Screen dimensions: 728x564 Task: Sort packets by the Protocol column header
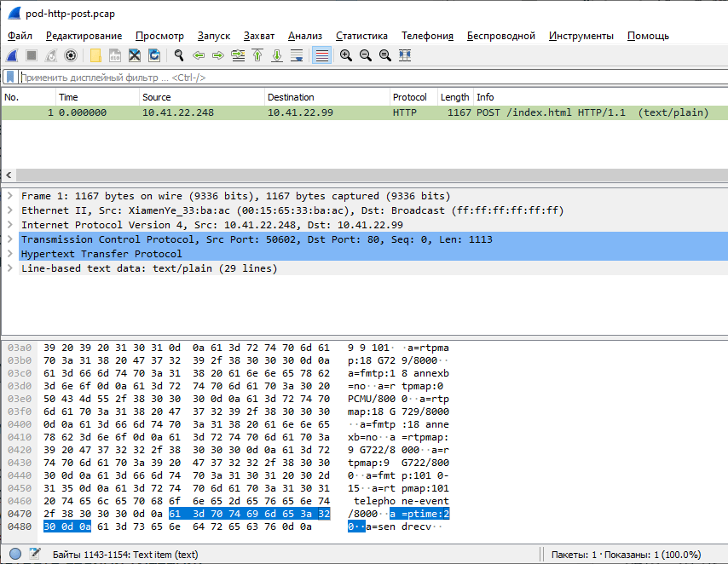click(410, 97)
